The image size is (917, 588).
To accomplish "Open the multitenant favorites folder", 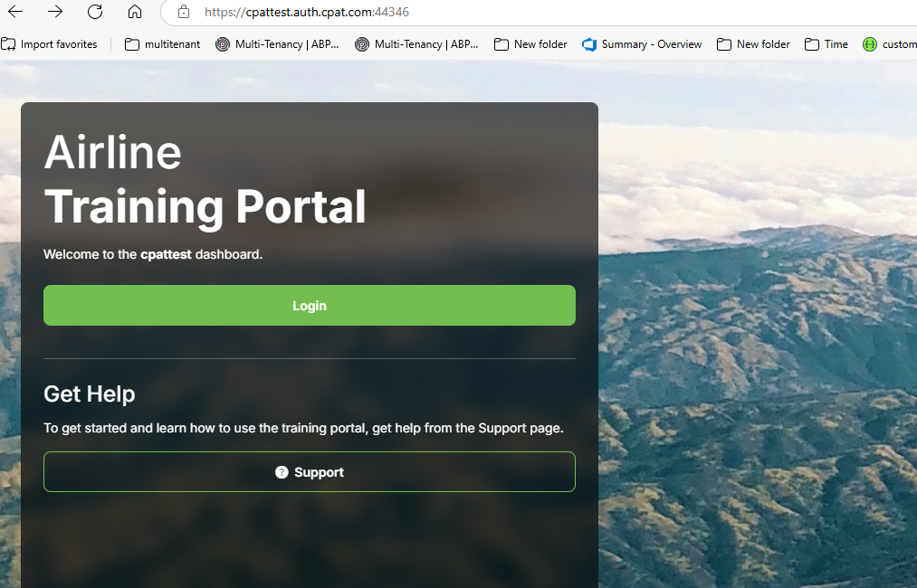I will coord(163,44).
